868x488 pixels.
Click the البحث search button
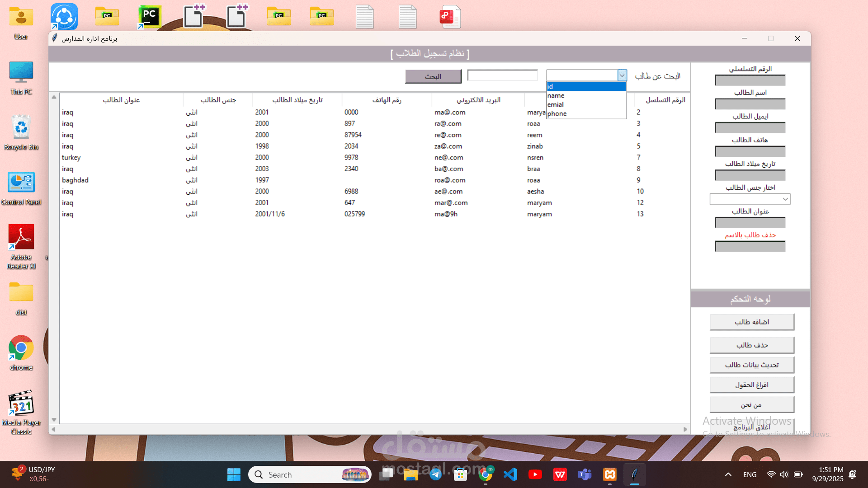tap(433, 76)
